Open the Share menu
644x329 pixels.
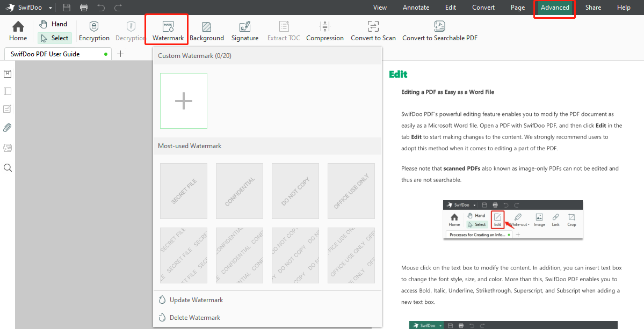593,8
